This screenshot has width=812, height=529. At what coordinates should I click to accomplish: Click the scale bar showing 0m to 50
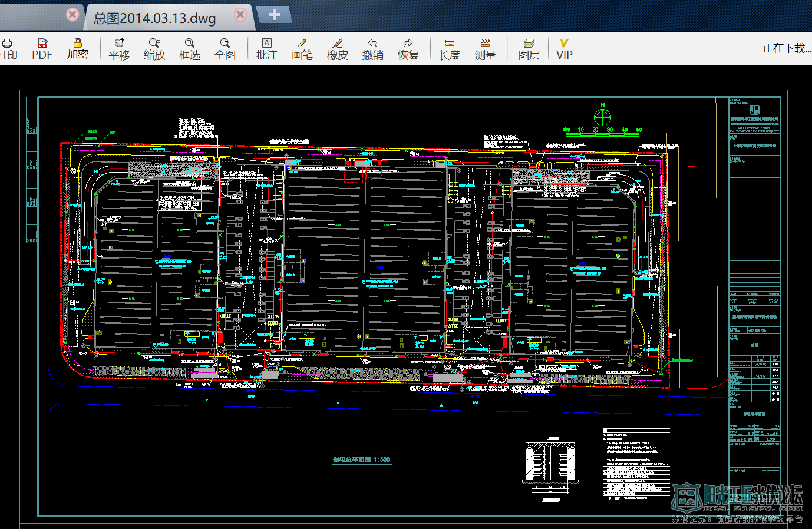(602, 132)
